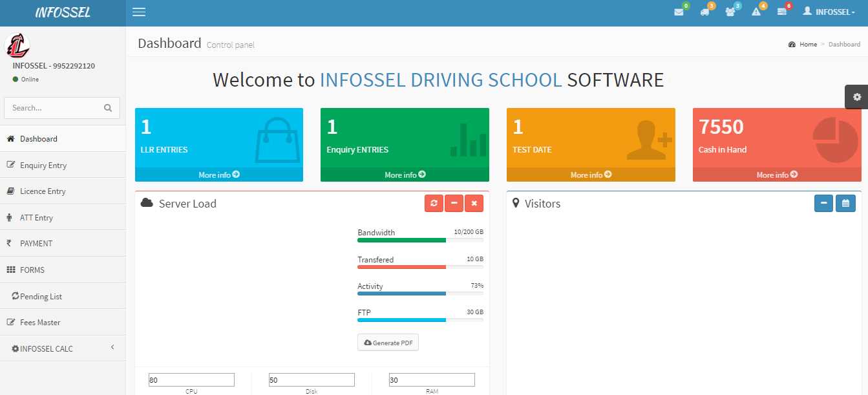Open the settings gear side tab
The height and width of the screenshot is (395, 868).
pyautogui.click(x=856, y=97)
